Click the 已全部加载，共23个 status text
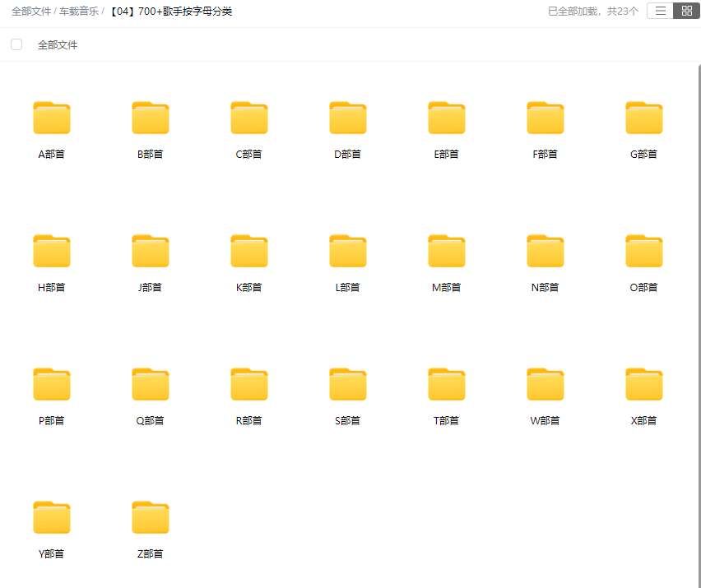The image size is (701, 588). tap(593, 12)
